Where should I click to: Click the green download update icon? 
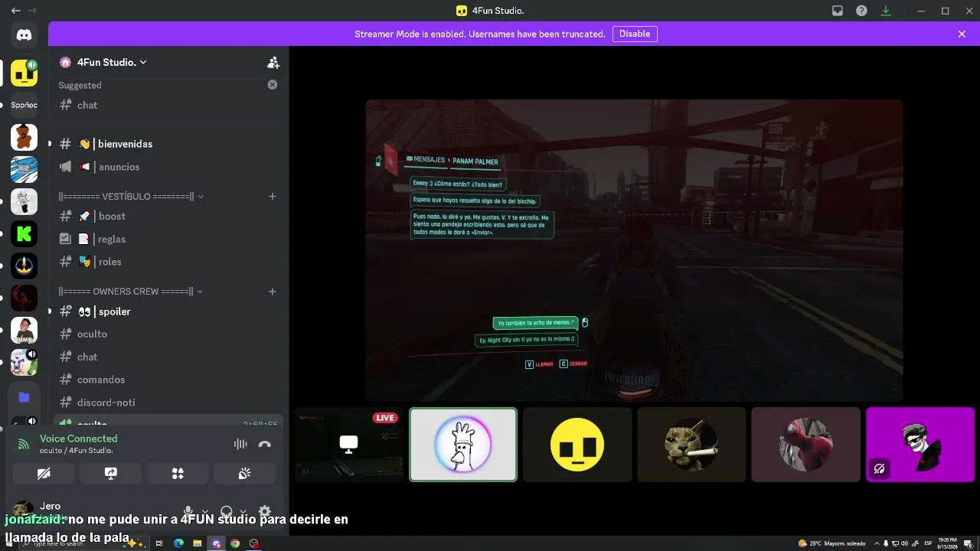[x=886, y=11]
